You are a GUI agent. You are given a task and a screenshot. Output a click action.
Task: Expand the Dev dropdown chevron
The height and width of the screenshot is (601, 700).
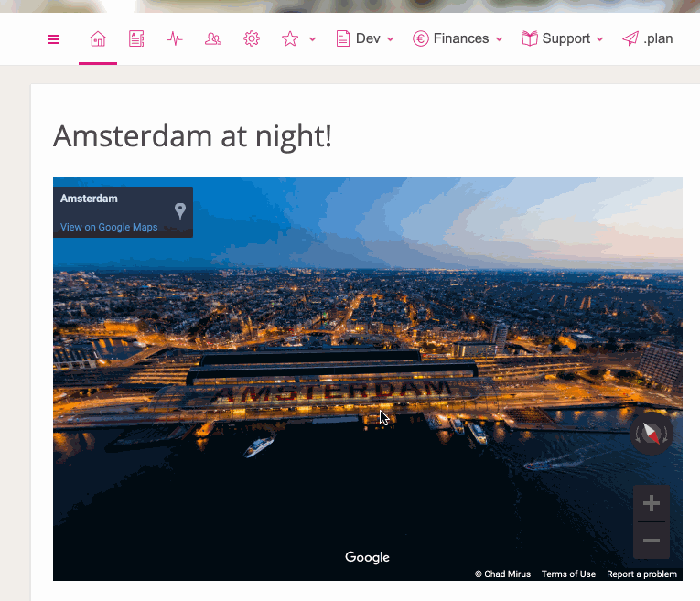[390, 39]
